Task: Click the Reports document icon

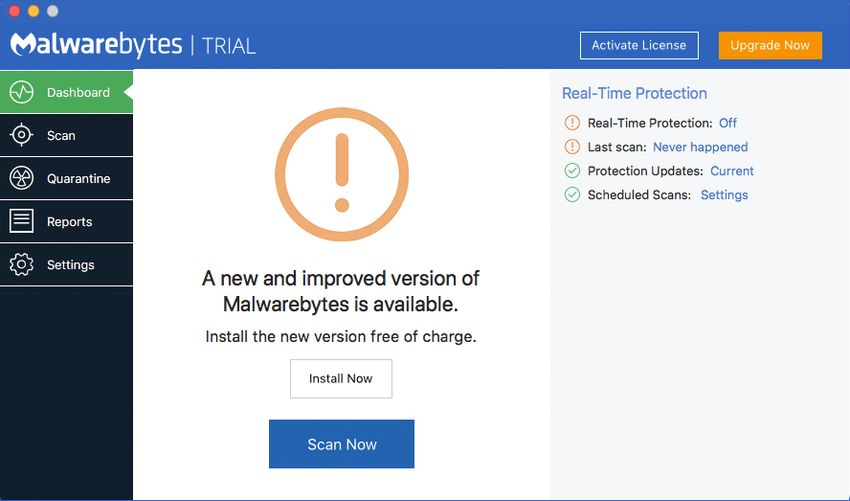Action: [21, 221]
